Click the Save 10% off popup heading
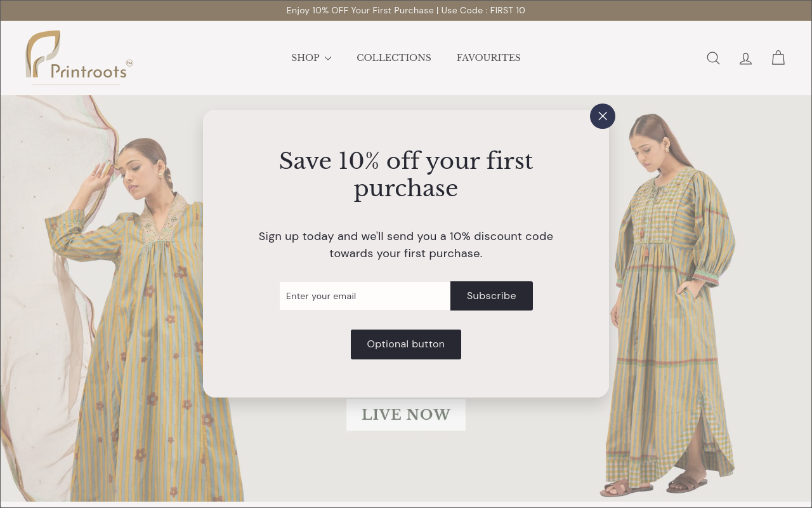This screenshot has height=508, width=812. pyautogui.click(x=406, y=175)
